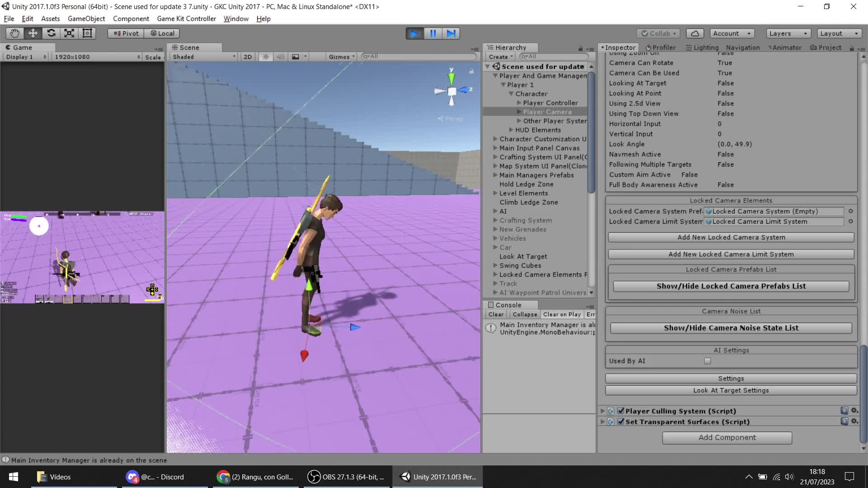Select the Rect transform tool
This screenshot has height=488, width=868.
[x=87, y=33]
